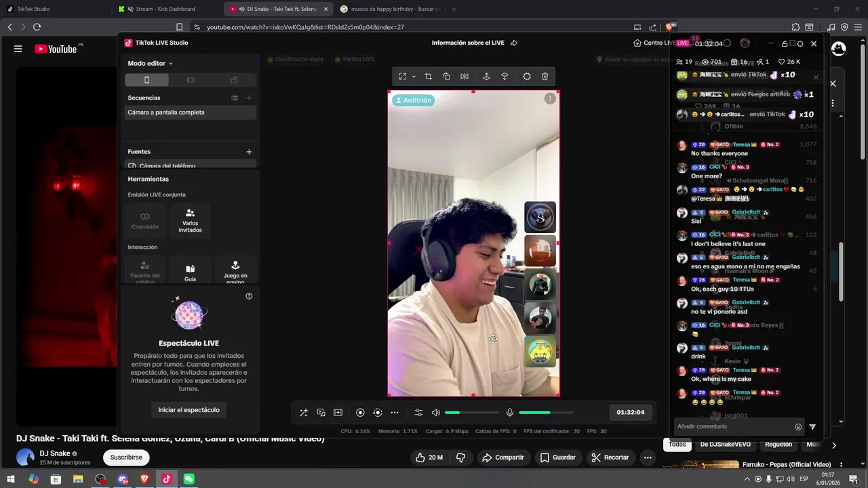Click the Compartir button
Screen dimensions: 868x488
(502, 457)
